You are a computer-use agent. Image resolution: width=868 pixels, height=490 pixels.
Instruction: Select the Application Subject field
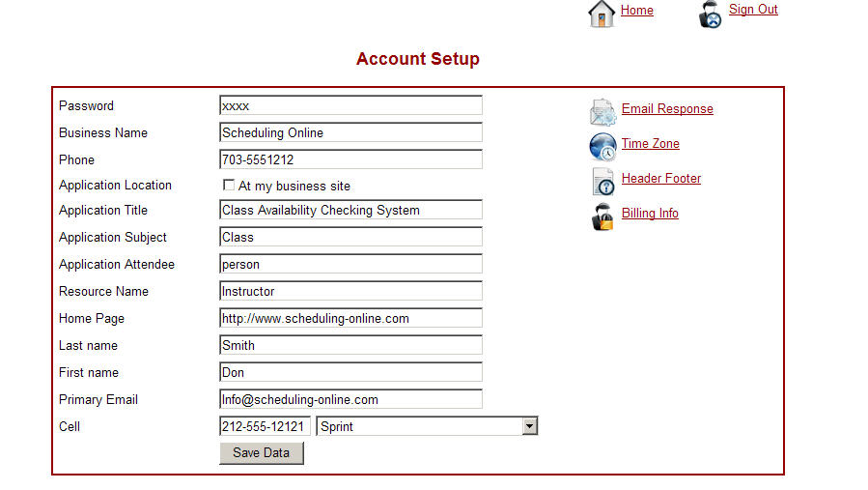tap(350, 237)
